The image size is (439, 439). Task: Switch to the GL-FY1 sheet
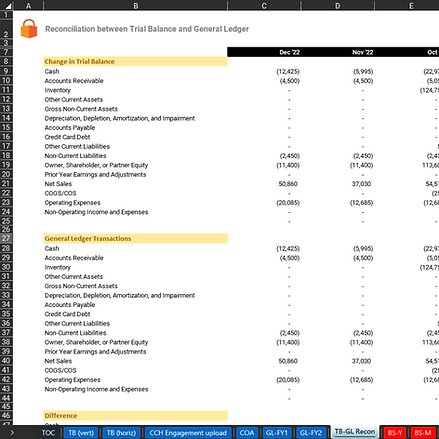[x=277, y=433]
